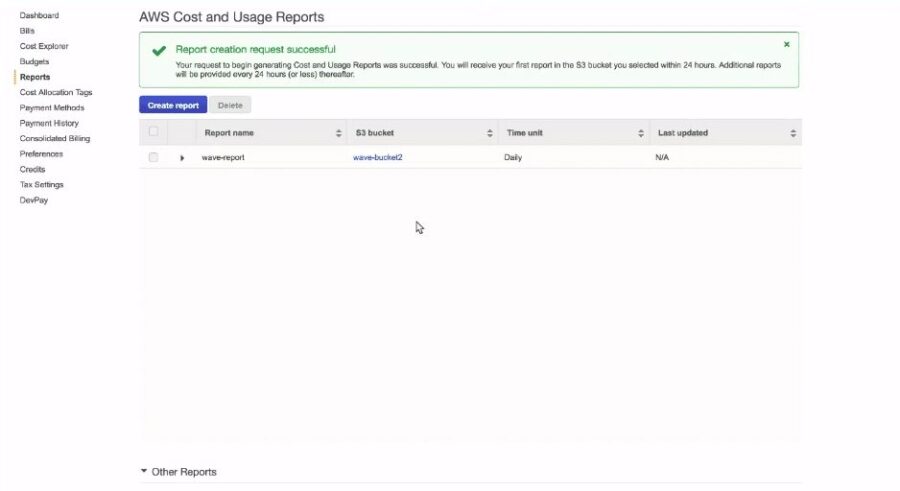The width and height of the screenshot is (900, 491).
Task: Dismiss the success notification banner
Action: pos(786,44)
